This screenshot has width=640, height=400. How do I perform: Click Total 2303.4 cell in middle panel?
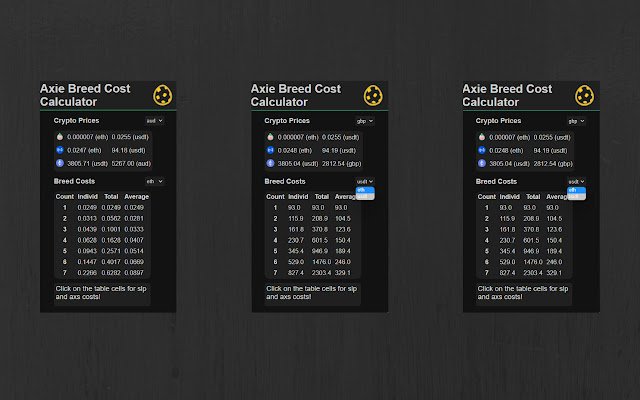[321, 273]
